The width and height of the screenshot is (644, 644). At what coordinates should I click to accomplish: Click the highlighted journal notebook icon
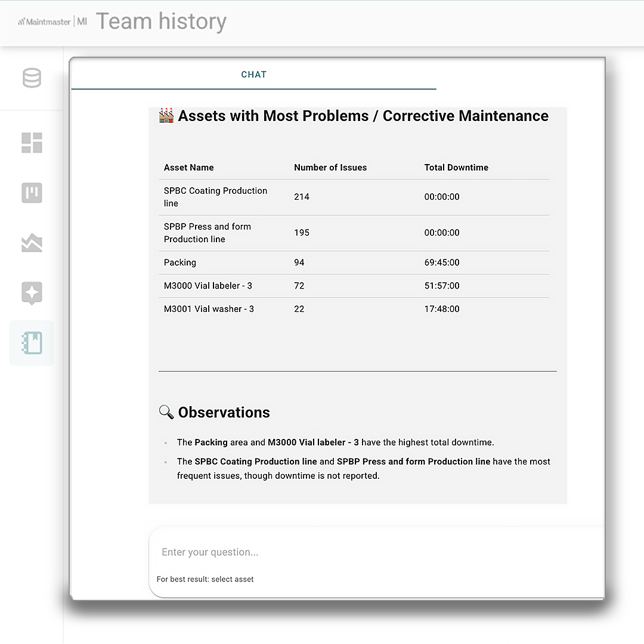tap(31, 343)
